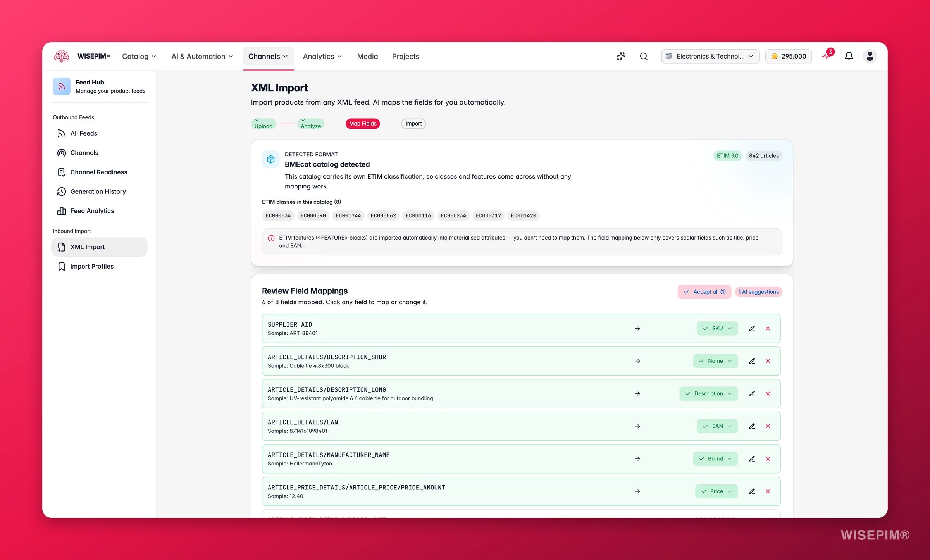The image size is (930, 560).
Task: Click the 295,000 credits button
Action: coord(789,56)
